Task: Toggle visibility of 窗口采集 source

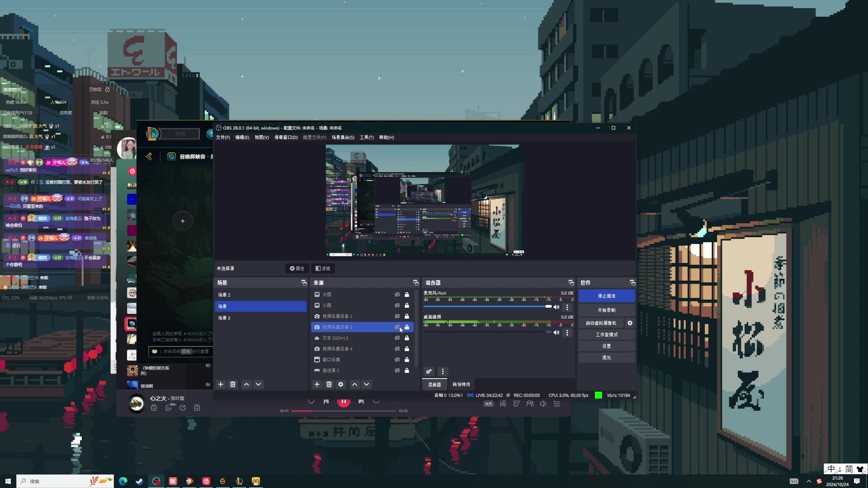Action: coord(397,360)
